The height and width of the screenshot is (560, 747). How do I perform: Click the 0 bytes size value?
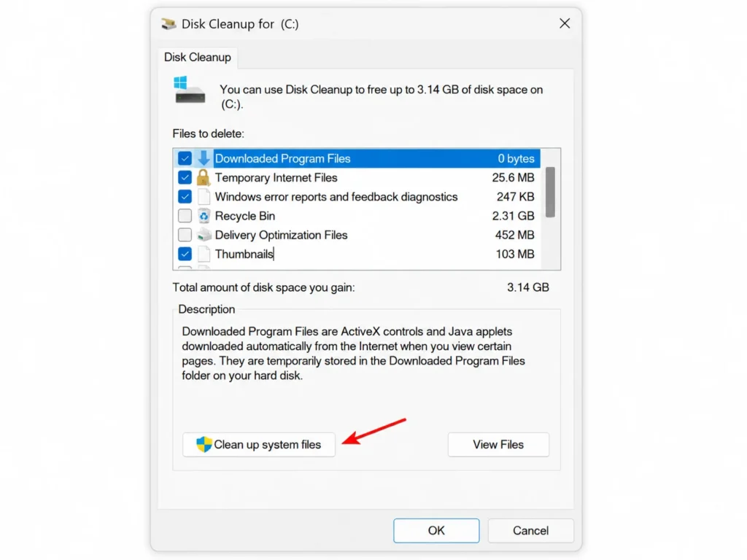516,158
